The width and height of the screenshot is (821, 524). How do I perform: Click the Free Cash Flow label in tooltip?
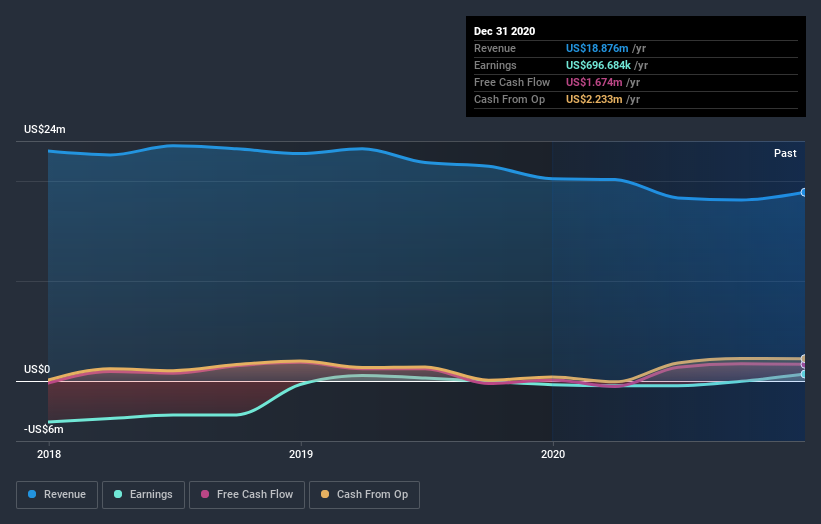(512, 82)
